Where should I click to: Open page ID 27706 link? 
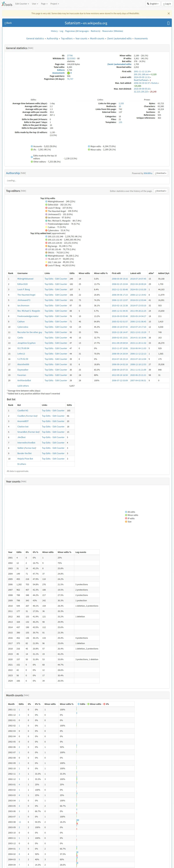click(70, 56)
